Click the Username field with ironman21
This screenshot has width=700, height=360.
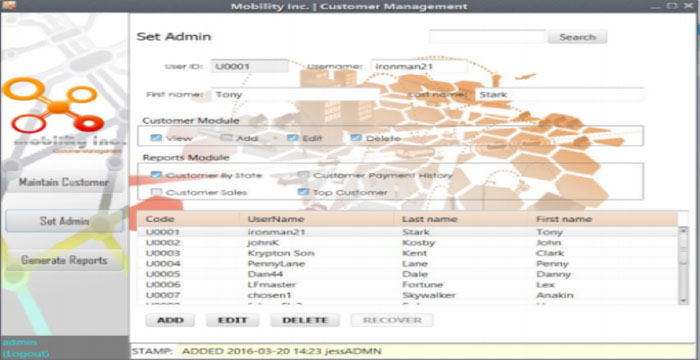coord(419,67)
